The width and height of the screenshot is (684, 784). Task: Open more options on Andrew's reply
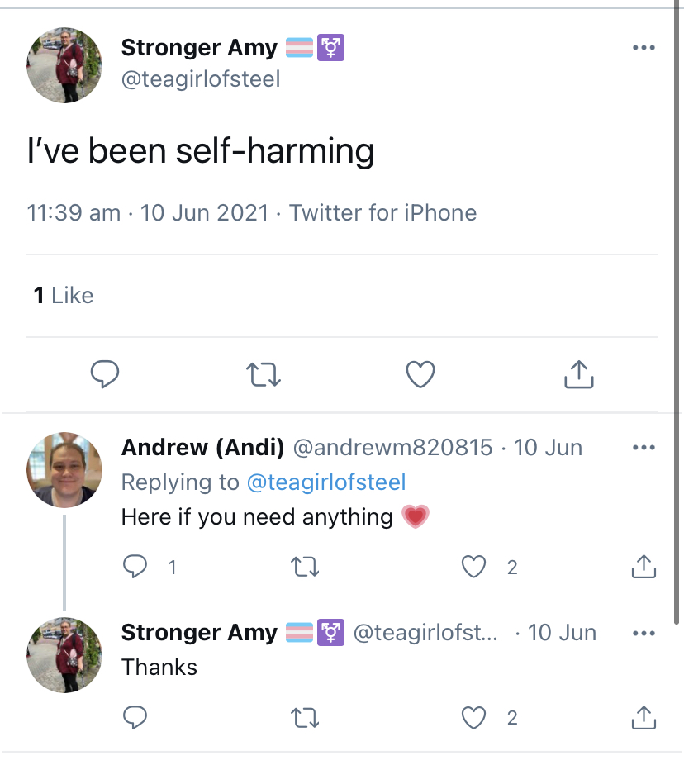(x=644, y=447)
